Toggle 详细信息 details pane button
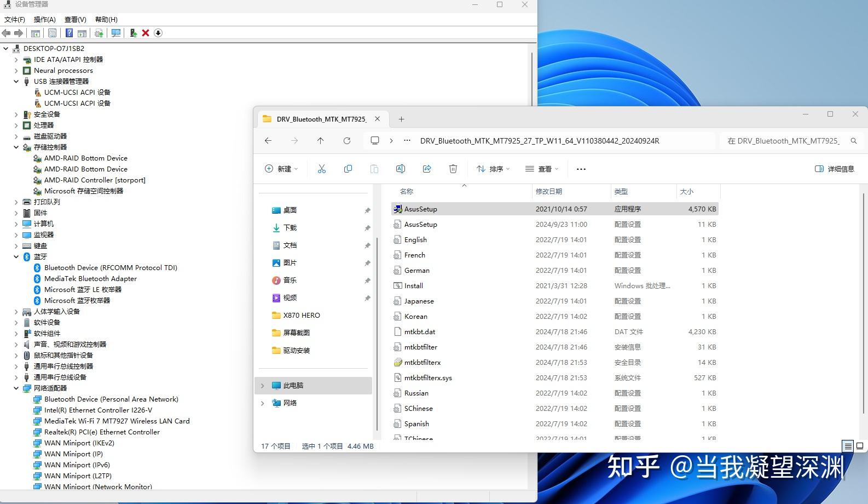Screen dimensions: 868x504 (x=835, y=169)
